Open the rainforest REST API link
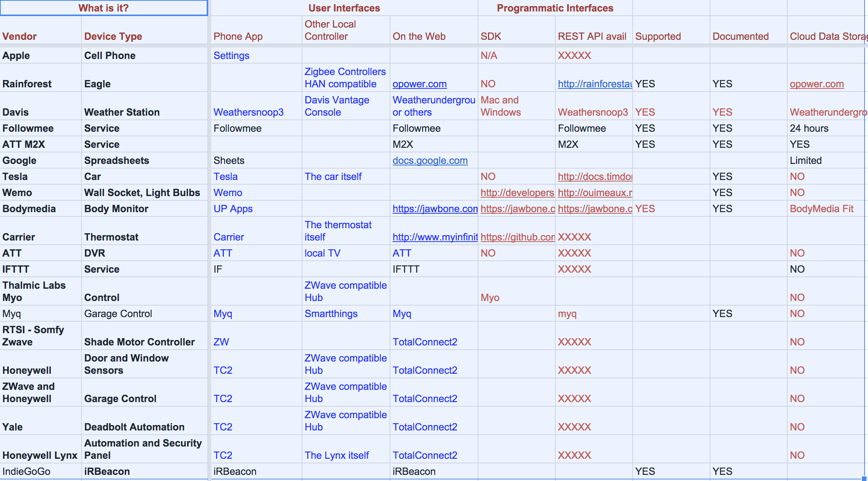Image resolution: width=868 pixels, height=481 pixels. pyautogui.click(x=594, y=84)
